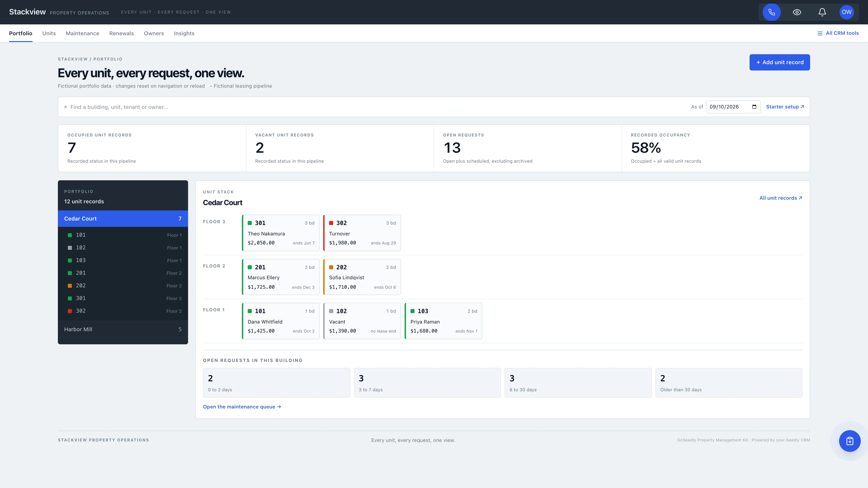Open the All CRM tools menu
868x488 pixels.
838,33
